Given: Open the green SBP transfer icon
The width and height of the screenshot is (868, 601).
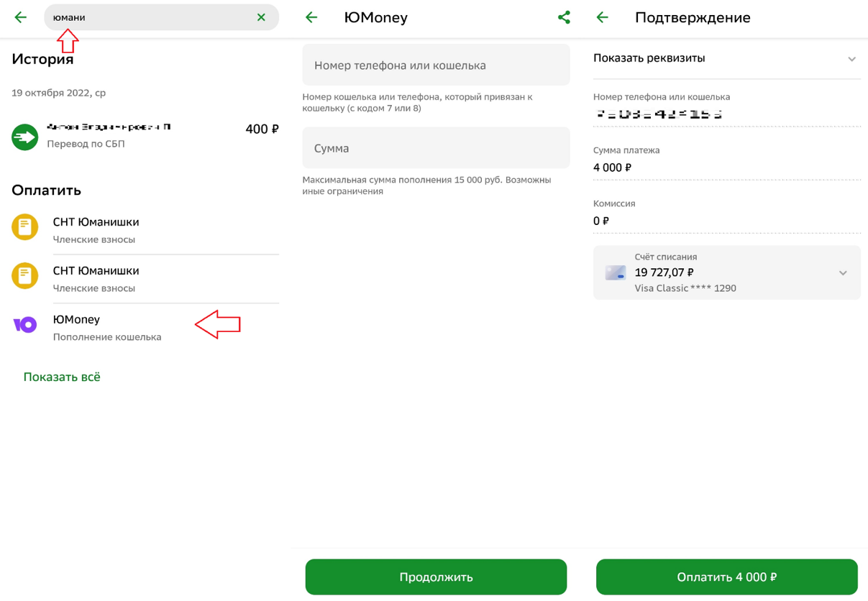Looking at the screenshot, I should [25, 137].
